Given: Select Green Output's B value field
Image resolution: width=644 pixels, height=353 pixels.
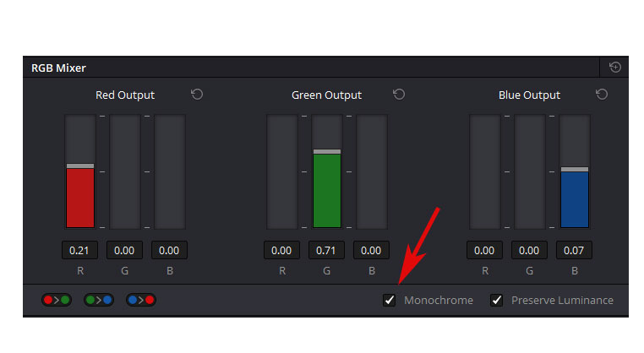Looking at the screenshot, I should click(371, 250).
